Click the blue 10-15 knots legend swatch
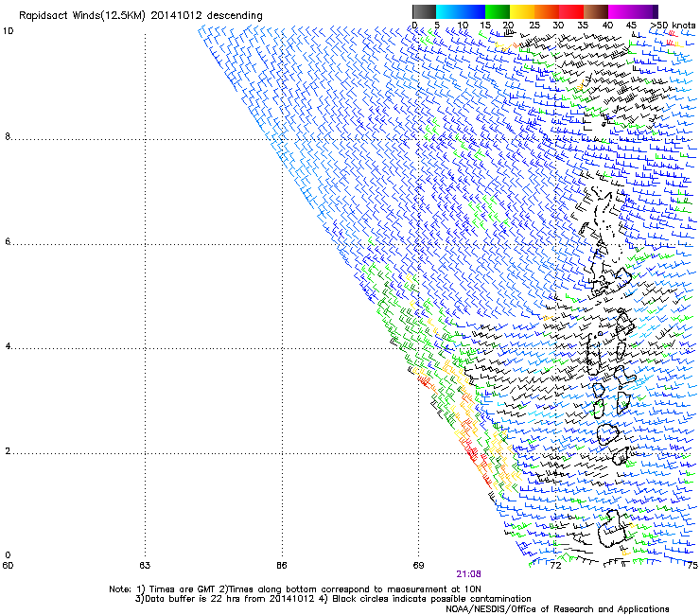This screenshot has width=700, height=615. click(473, 11)
